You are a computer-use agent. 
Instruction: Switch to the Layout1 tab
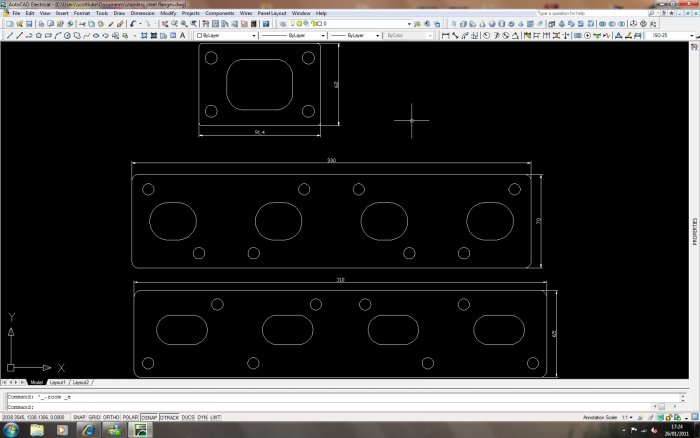[57, 382]
